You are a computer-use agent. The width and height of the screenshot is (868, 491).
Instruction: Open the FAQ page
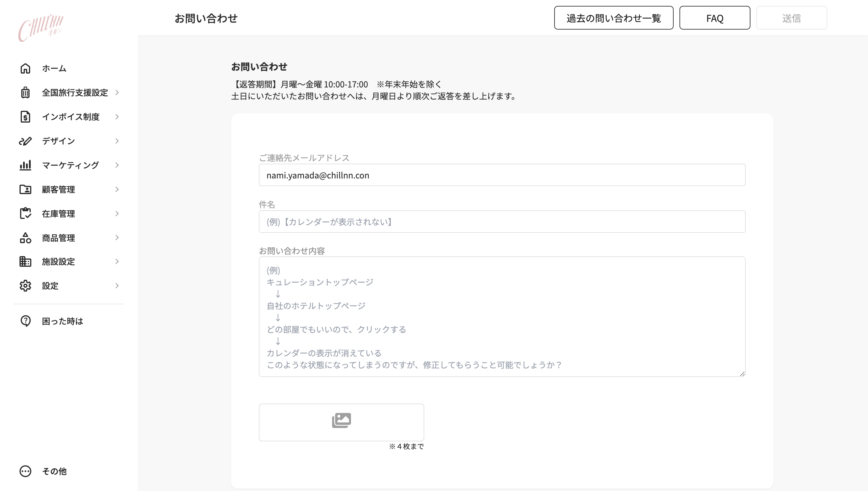(714, 18)
